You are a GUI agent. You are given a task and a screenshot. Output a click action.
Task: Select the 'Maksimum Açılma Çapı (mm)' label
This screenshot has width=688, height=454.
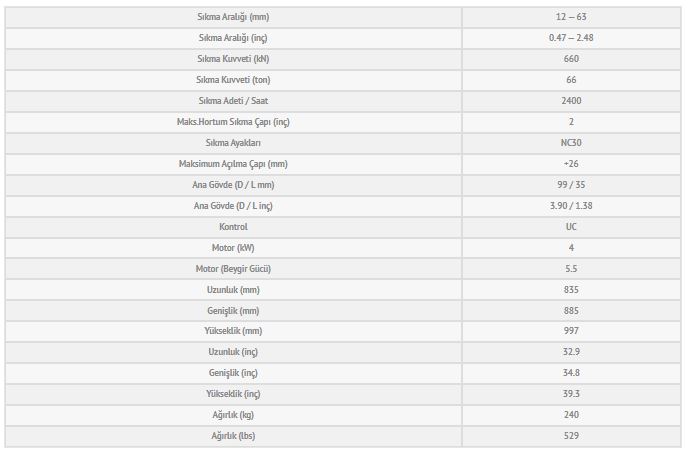point(233,164)
